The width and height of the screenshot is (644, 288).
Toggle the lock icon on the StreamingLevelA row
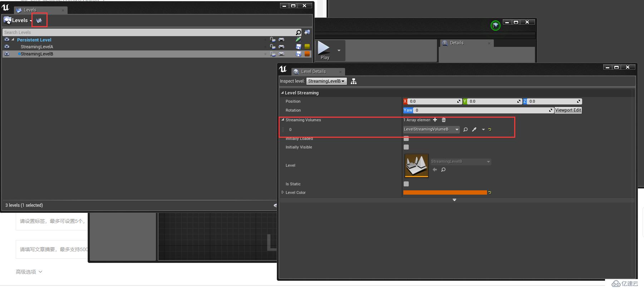[273, 47]
